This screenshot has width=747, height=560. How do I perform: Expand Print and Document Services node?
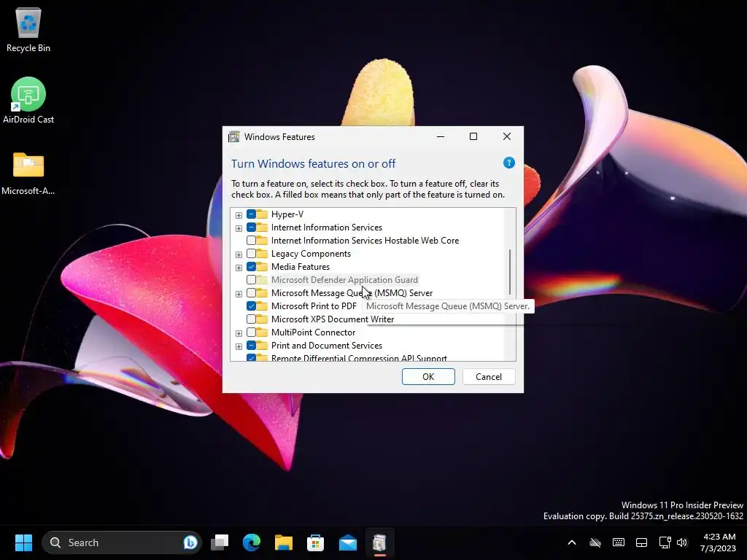point(239,346)
